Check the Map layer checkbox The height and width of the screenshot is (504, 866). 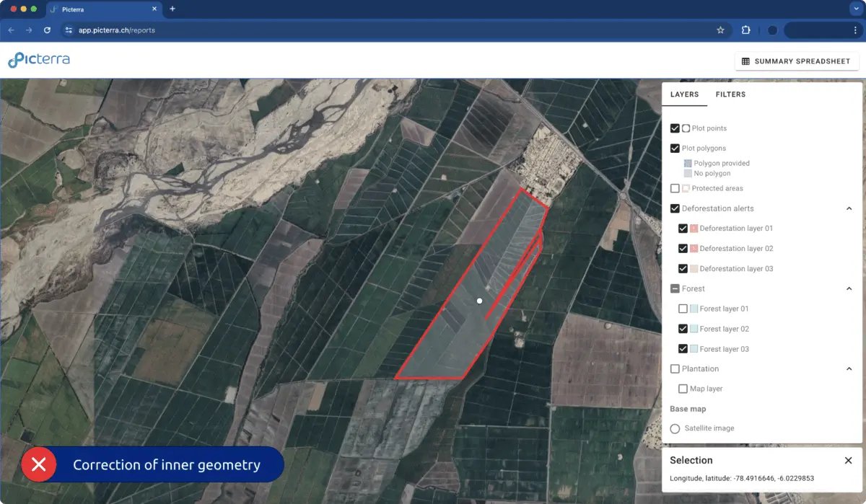pos(683,389)
